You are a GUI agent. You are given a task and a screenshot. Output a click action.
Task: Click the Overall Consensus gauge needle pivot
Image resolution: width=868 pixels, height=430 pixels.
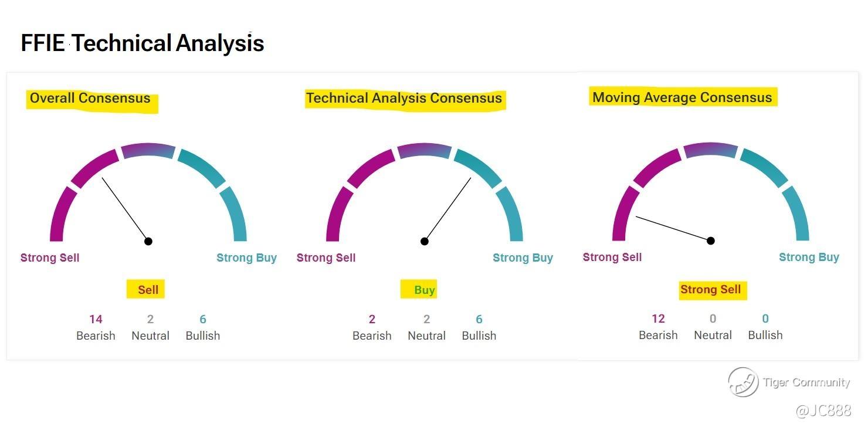pyautogui.click(x=148, y=241)
